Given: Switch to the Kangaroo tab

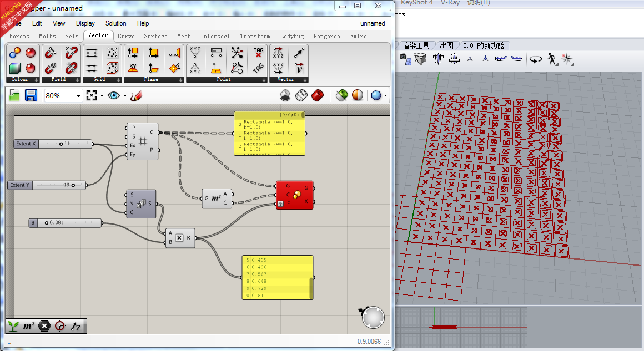Looking at the screenshot, I should [x=326, y=36].
